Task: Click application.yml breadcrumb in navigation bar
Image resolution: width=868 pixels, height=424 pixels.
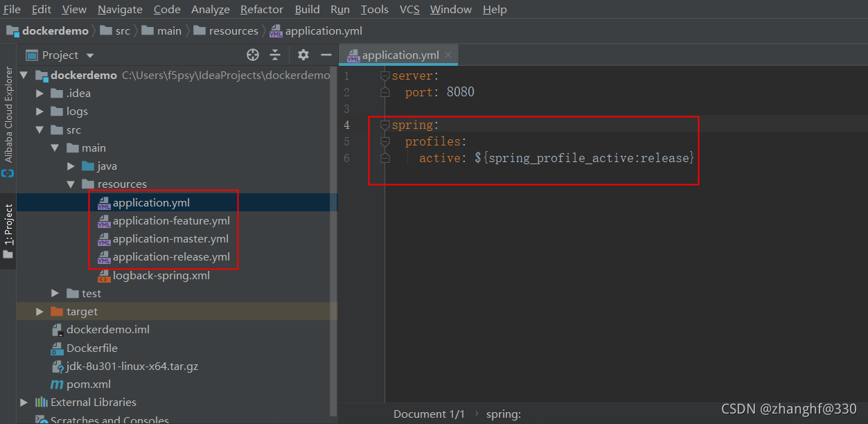Action: (316, 30)
